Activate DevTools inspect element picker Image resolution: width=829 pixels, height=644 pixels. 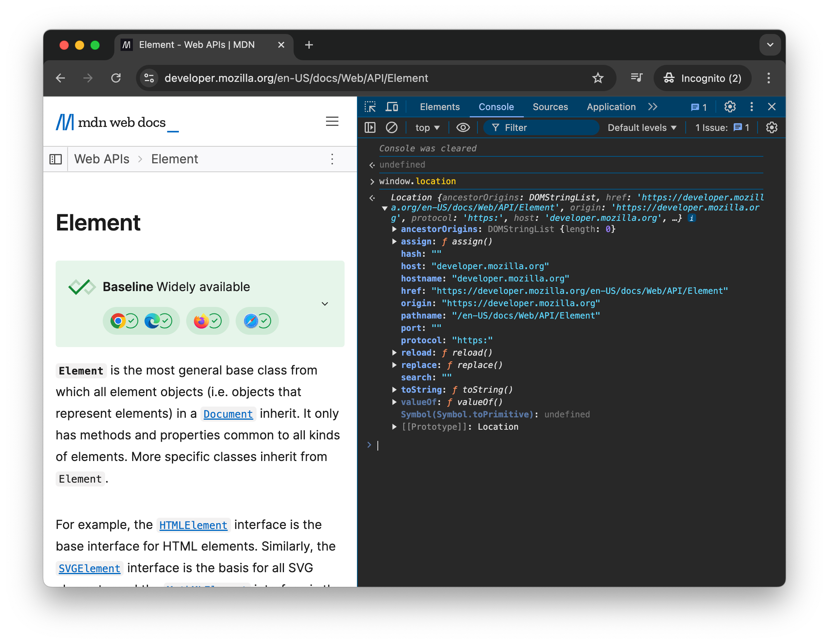coord(370,107)
